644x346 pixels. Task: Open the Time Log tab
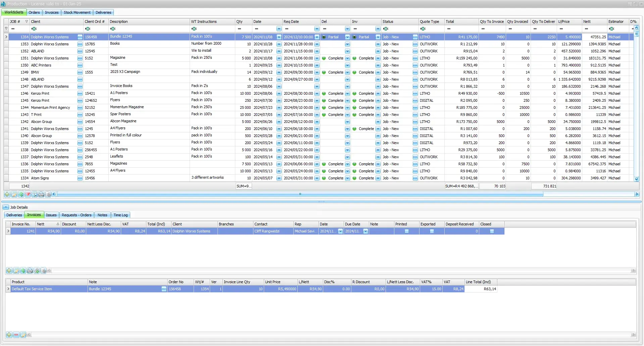coord(120,215)
